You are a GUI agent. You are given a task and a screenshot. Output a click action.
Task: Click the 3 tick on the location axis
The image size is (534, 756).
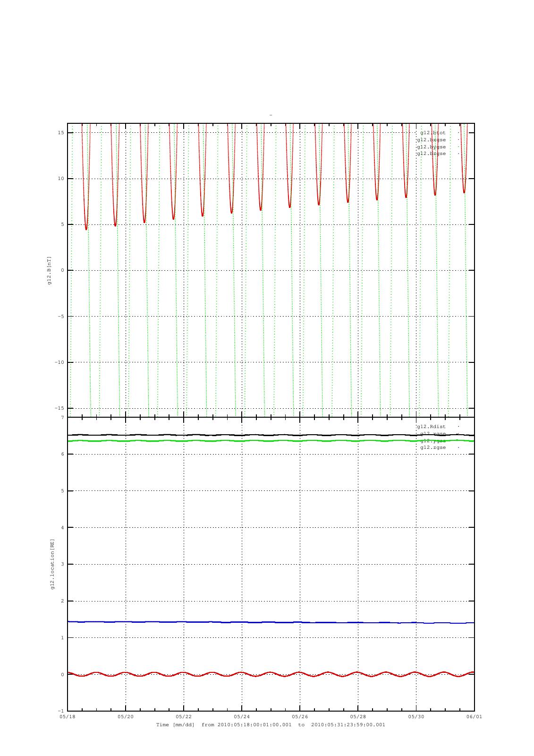coord(62,564)
